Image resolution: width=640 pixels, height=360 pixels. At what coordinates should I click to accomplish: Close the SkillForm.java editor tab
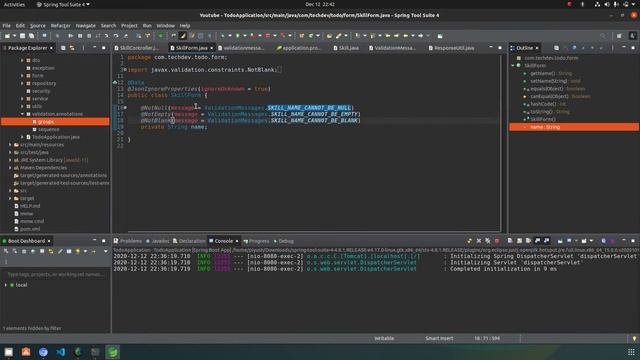pos(211,48)
